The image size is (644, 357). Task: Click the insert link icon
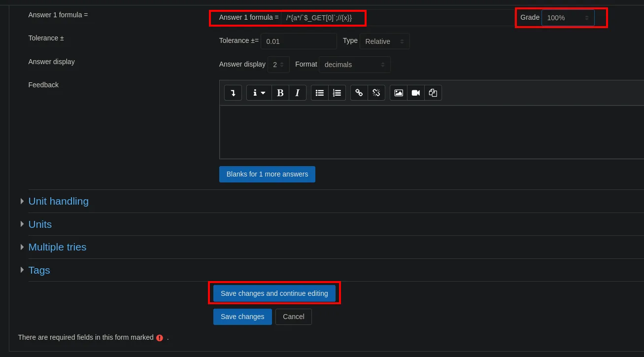pyautogui.click(x=359, y=93)
